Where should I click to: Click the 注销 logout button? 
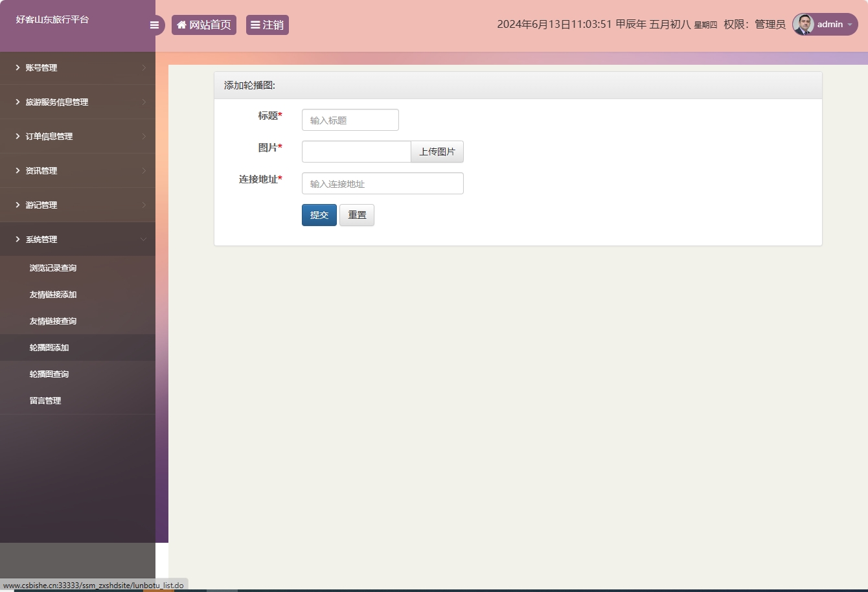click(x=267, y=25)
